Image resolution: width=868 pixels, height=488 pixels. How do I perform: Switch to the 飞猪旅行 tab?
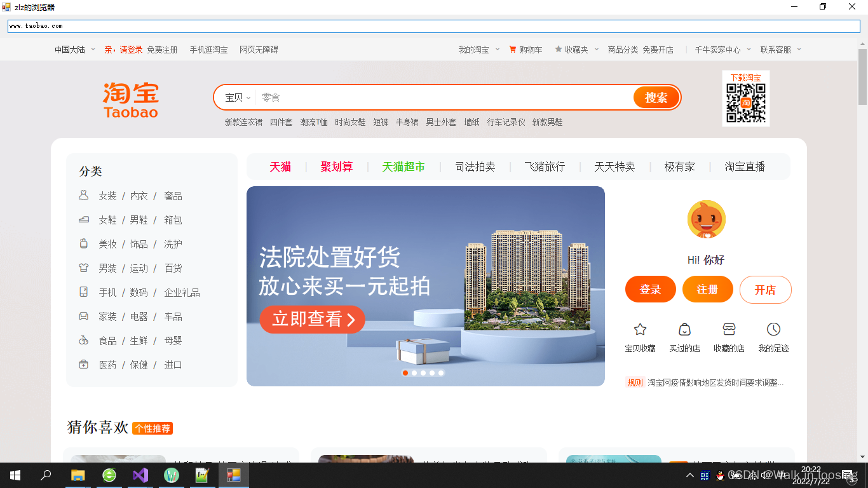(545, 166)
